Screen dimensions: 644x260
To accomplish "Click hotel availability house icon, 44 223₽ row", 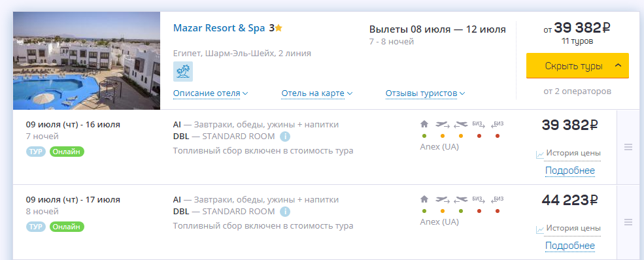I will tap(424, 199).
